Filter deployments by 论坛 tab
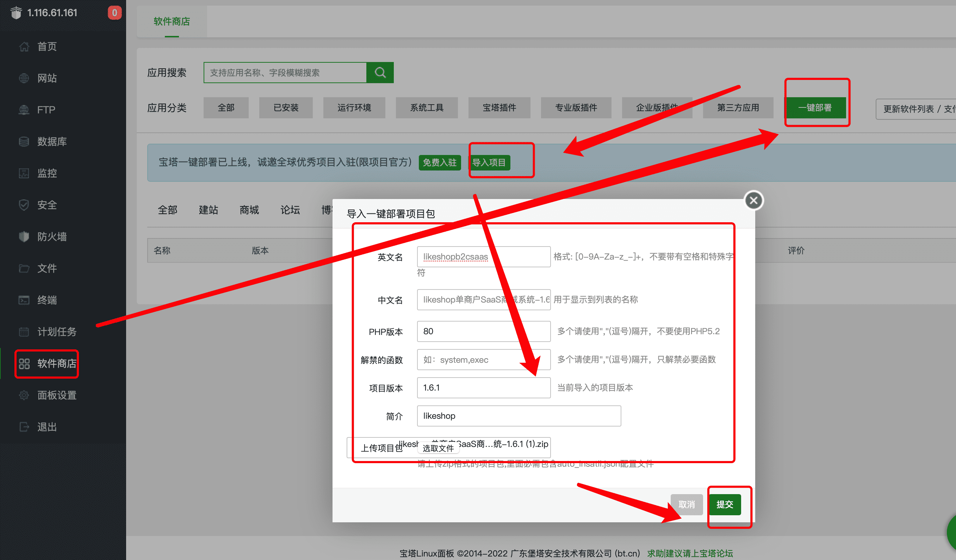956x560 pixels. (x=290, y=210)
